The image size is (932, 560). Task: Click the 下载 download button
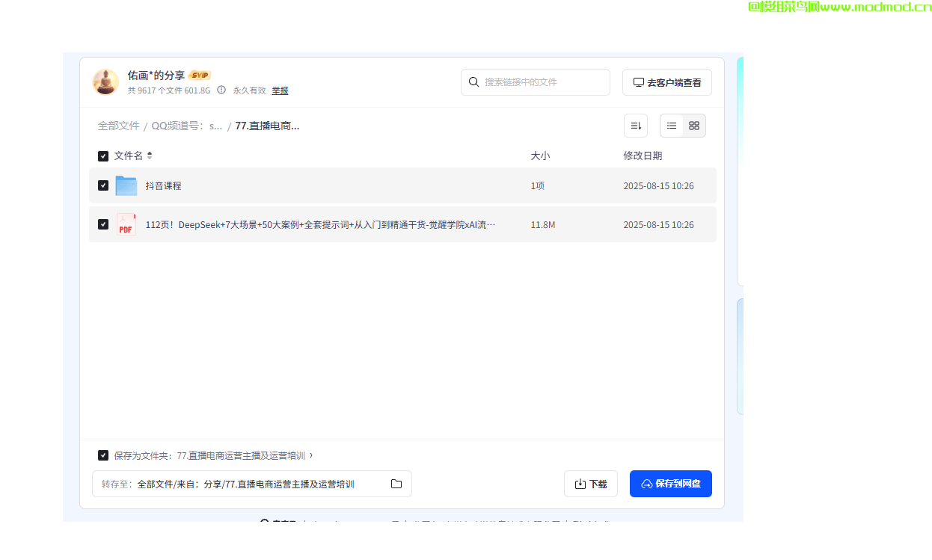click(591, 484)
